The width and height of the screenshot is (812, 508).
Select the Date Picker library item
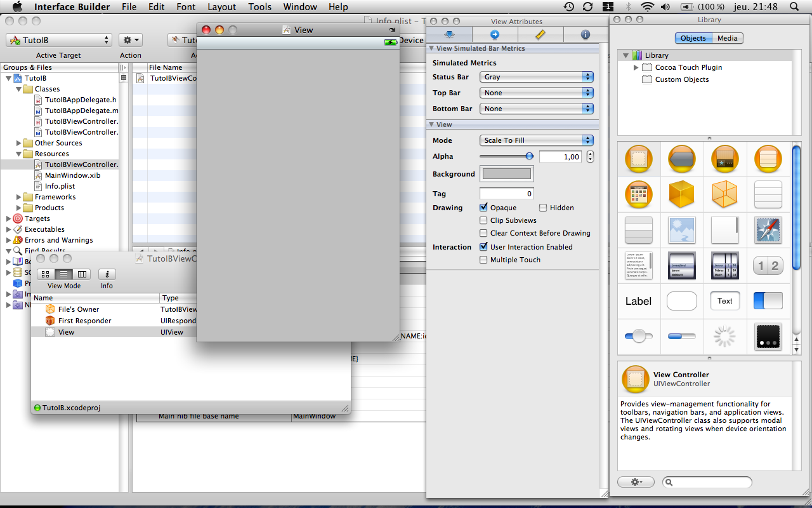725,265
